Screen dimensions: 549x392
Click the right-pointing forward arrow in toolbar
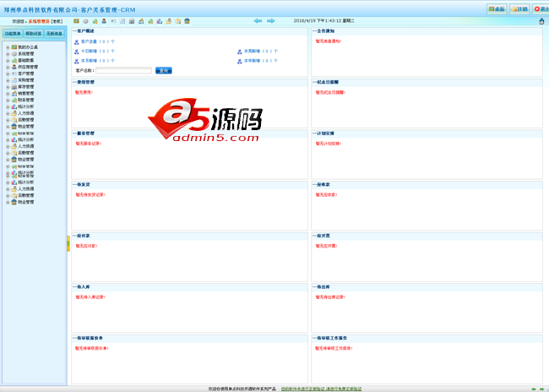tap(271, 20)
